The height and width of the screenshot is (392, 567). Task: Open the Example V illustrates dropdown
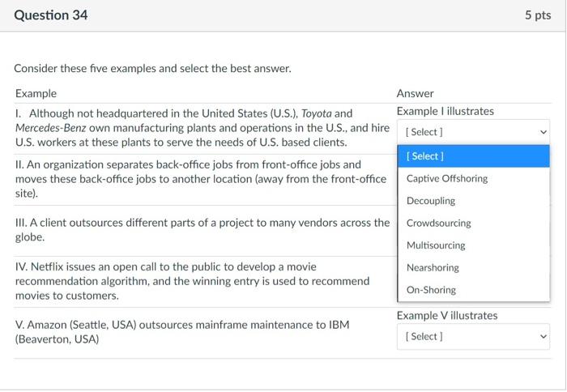473,336
